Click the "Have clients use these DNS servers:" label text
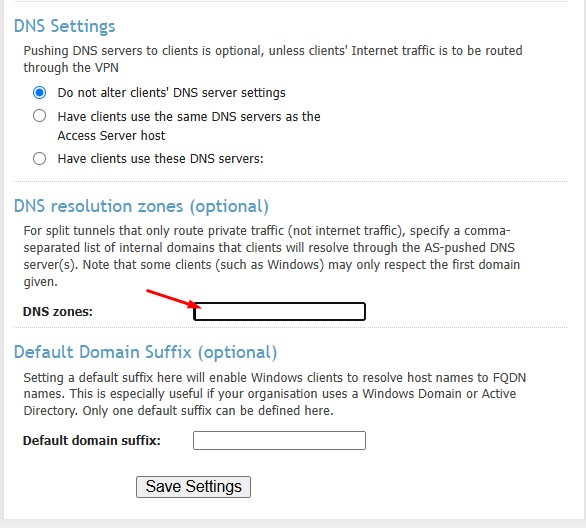This screenshot has height=528, width=586. [x=160, y=159]
